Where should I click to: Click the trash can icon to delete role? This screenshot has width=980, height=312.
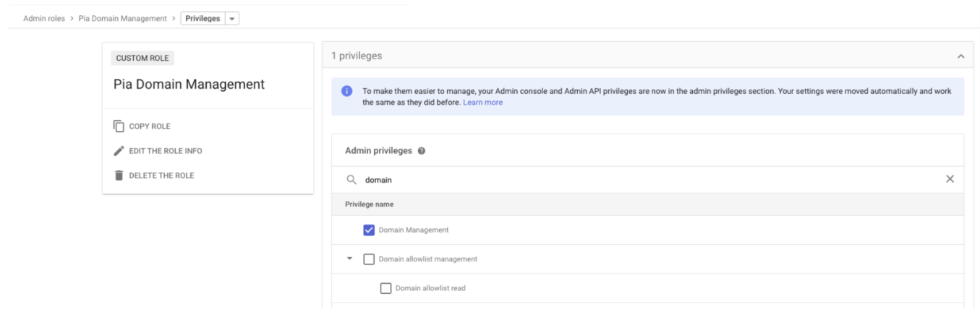pyautogui.click(x=119, y=175)
